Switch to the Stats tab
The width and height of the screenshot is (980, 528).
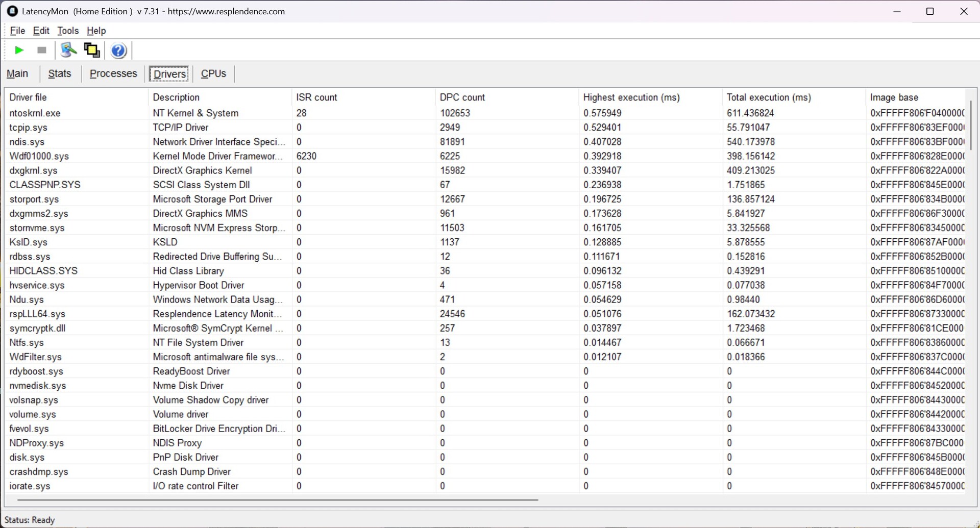click(60, 73)
